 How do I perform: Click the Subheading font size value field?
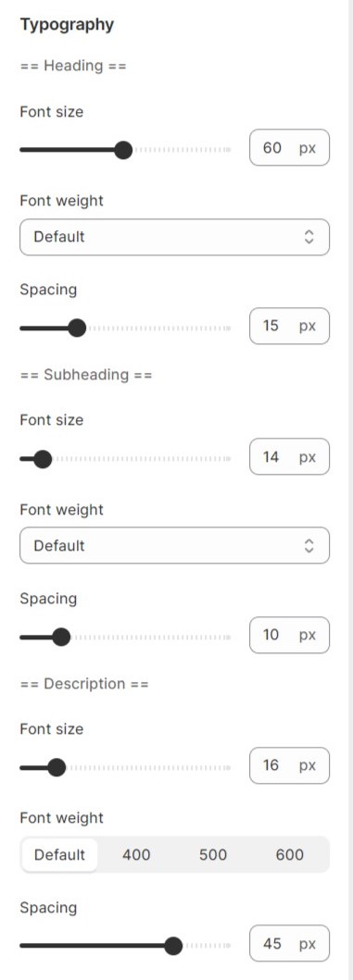tap(289, 457)
